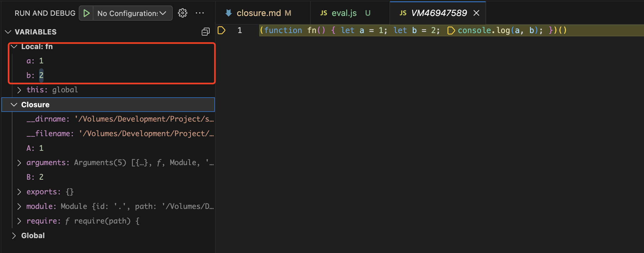
Task: Open the No Configuration dropdown
Action: (x=133, y=13)
